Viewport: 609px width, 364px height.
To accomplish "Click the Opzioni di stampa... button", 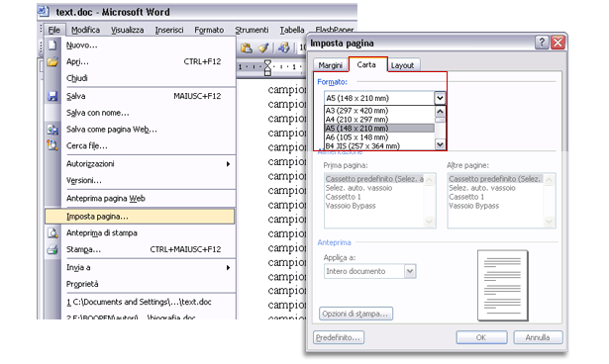I will (355, 314).
